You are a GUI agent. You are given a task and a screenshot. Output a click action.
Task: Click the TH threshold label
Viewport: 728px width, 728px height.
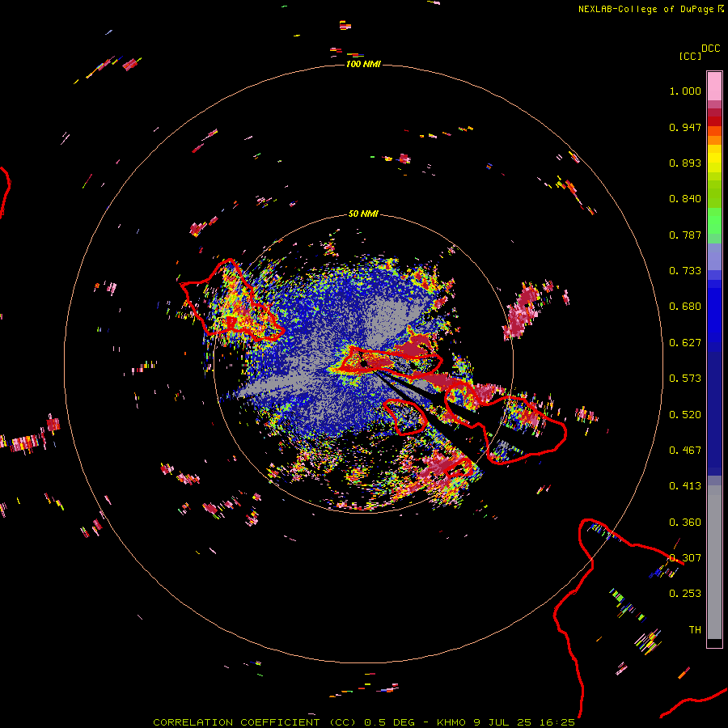[695, 630]
